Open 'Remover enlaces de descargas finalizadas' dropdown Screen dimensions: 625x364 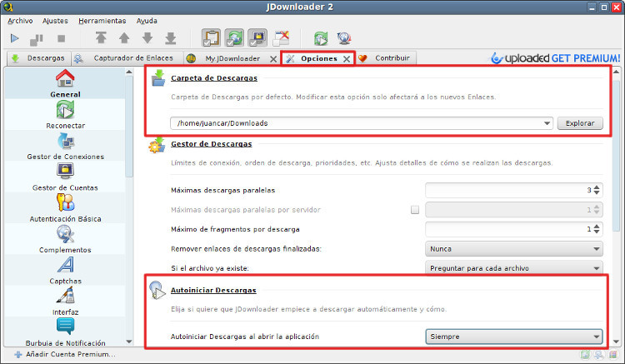pos(513,249)
